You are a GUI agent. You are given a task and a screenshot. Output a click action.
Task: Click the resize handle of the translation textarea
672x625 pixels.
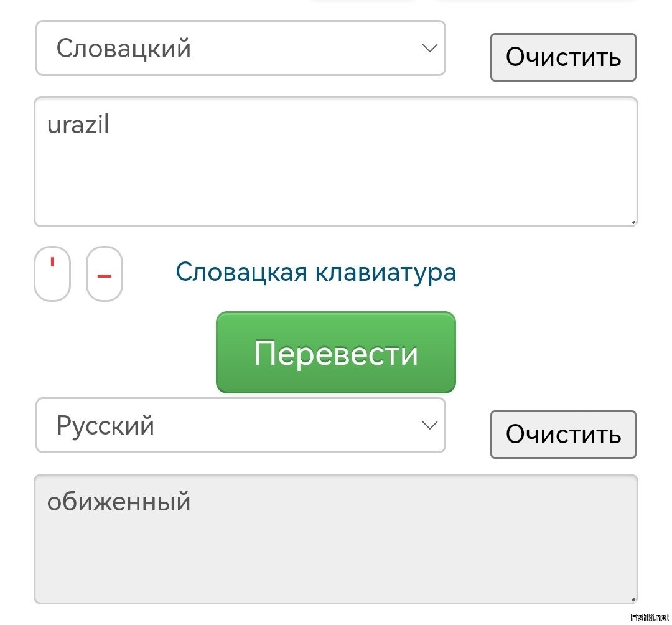[x=633, y=599]
